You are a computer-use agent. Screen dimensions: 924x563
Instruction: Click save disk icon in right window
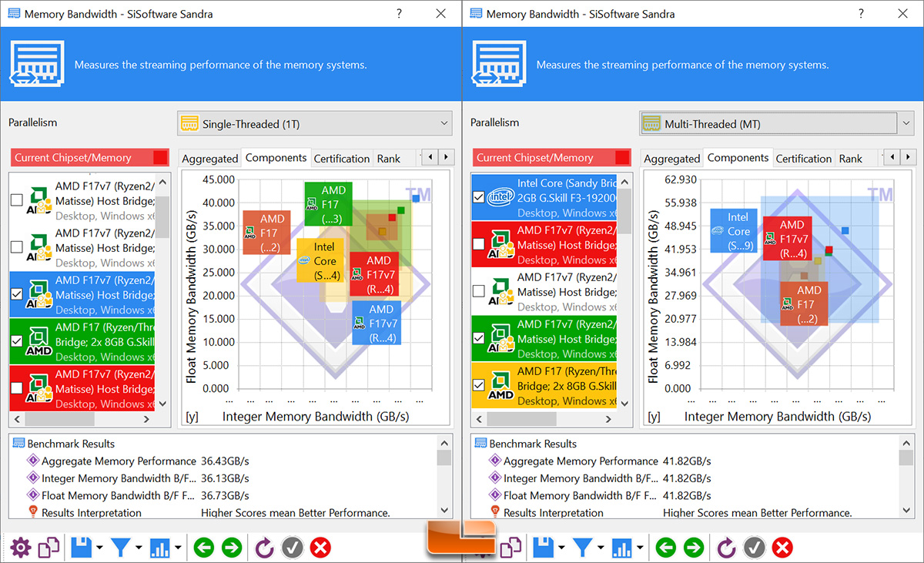(x=543, y=548)
